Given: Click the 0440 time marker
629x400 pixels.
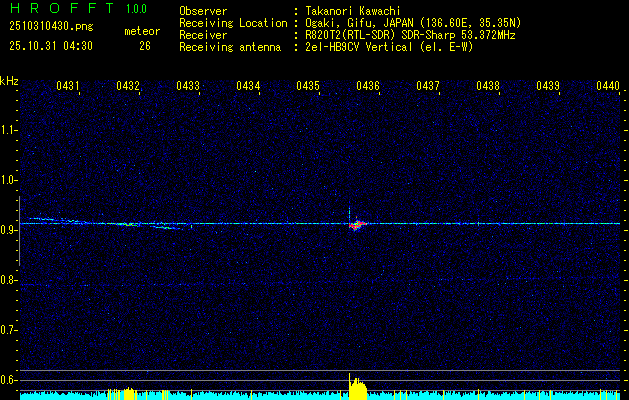Looking at the screenshot, I should [x=607, y=87].
